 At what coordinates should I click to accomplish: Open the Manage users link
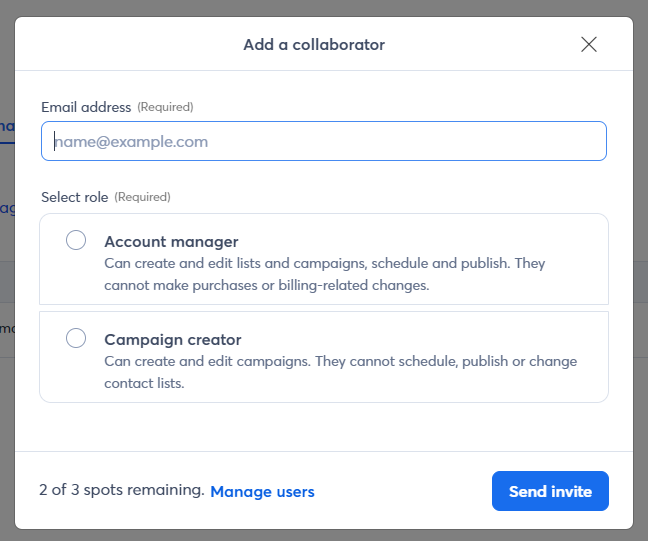pyautogui.click(x=262, y=492)
